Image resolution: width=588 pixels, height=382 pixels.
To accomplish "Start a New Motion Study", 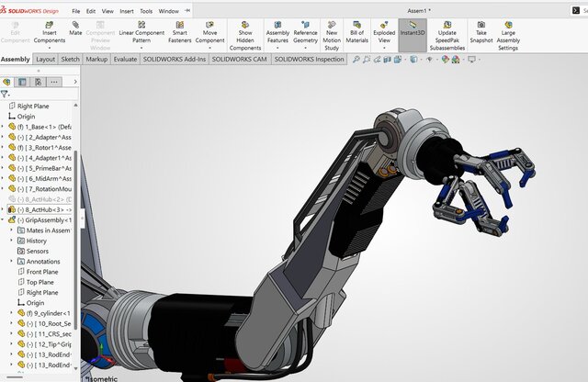I will point(332,36).
